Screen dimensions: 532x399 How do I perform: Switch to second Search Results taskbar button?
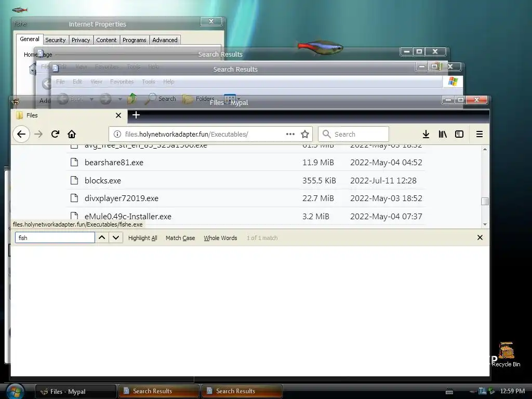[242, 391]
